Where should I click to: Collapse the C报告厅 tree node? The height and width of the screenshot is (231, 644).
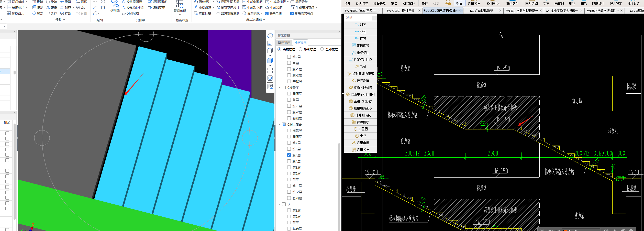coord(279,87)
